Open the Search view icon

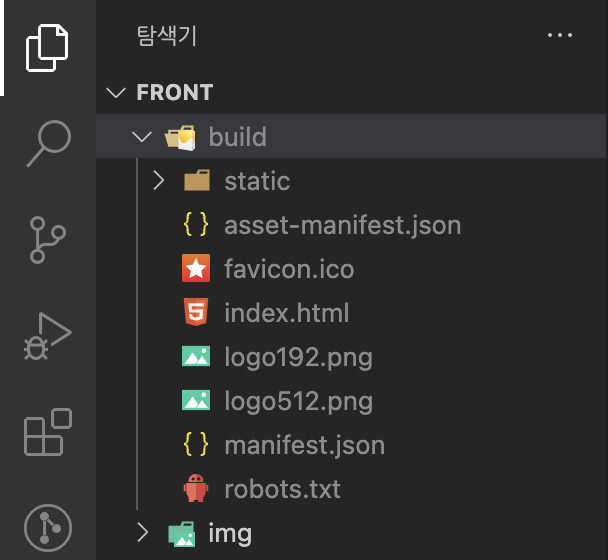[x=48, y=143]
